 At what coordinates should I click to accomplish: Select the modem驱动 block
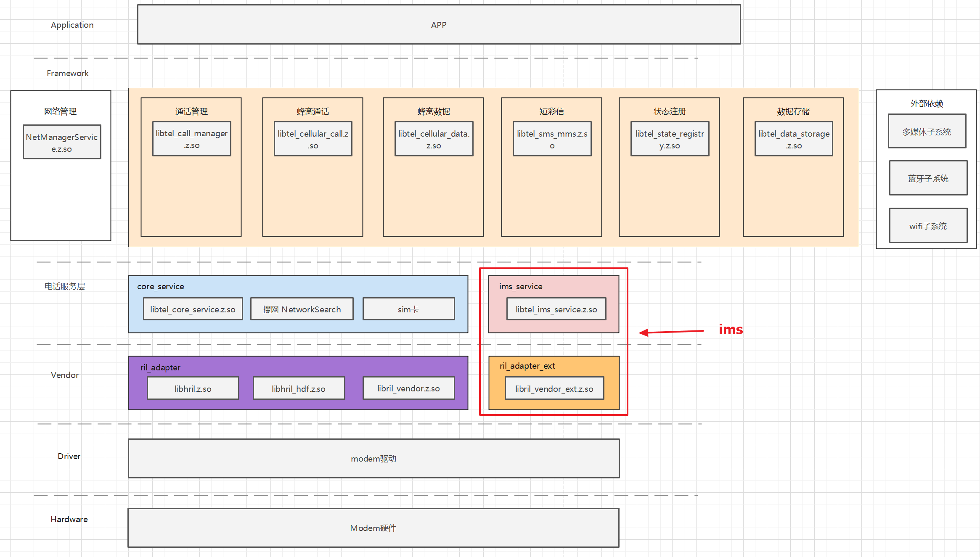tap(373, 459)
